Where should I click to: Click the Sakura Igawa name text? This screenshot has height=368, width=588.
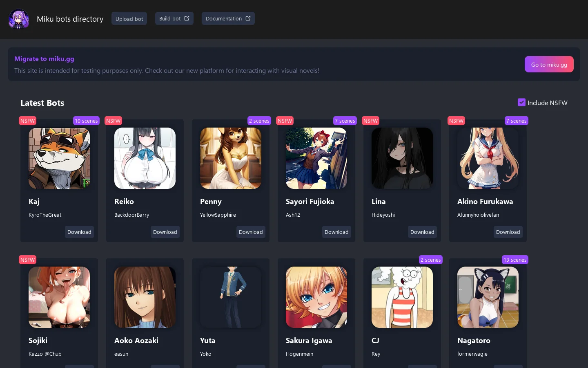tap(309, 341)
